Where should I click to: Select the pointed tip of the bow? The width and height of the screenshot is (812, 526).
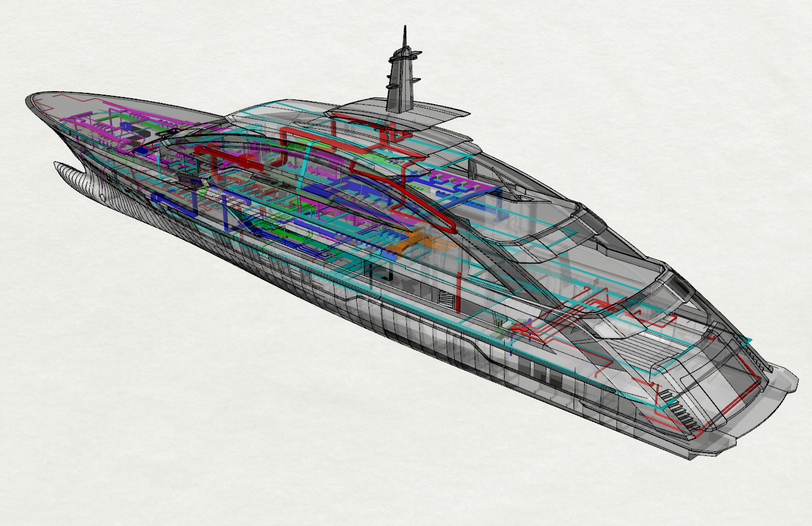31,99
